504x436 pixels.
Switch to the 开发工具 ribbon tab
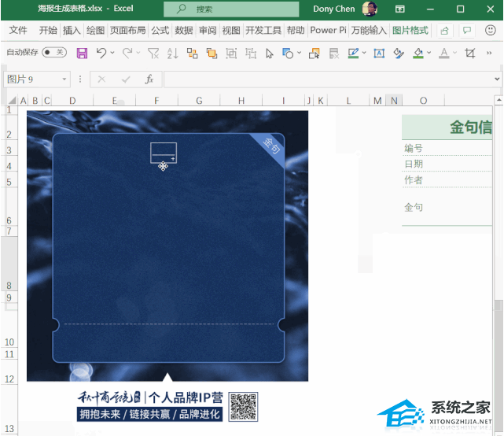tap(263, 30)
